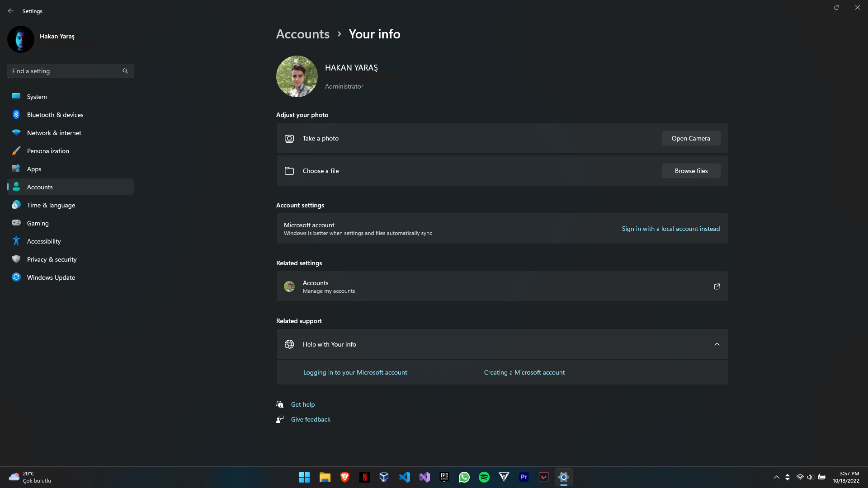This screenshot has width=868, height=488.
Task: Go to Privacy & security settings
Action: click(x=52, y=259)
